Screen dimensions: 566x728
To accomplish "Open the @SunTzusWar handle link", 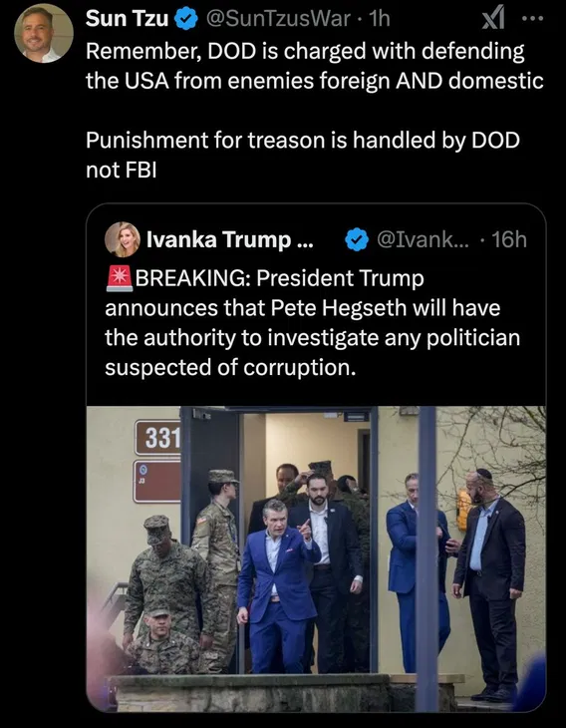I will (277, 19).
